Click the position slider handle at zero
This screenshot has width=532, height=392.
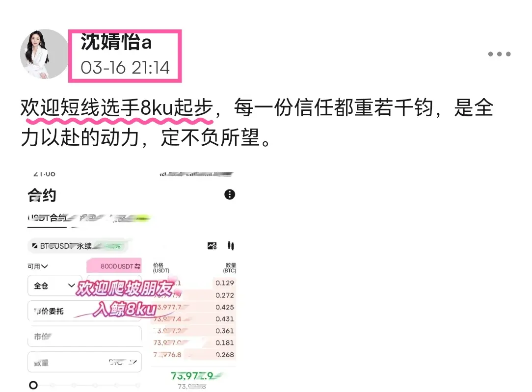[x=33, y=385]
